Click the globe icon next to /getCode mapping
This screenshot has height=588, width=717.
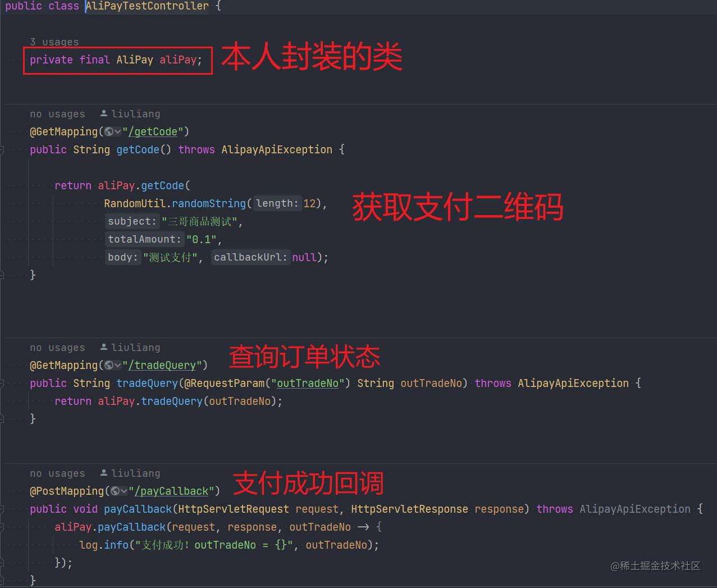point(108,131)
